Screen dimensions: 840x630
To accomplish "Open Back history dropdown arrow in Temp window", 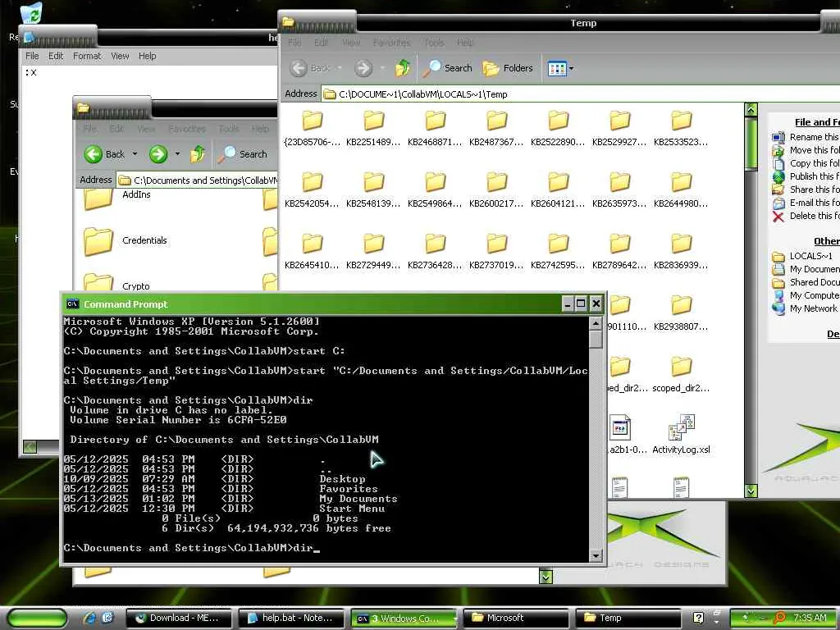I will 340,68.
